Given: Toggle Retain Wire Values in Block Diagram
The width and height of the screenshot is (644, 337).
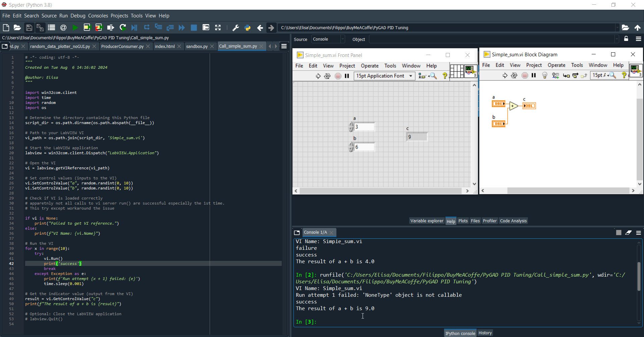Looking at the screenshot, I should coord(555,75).
